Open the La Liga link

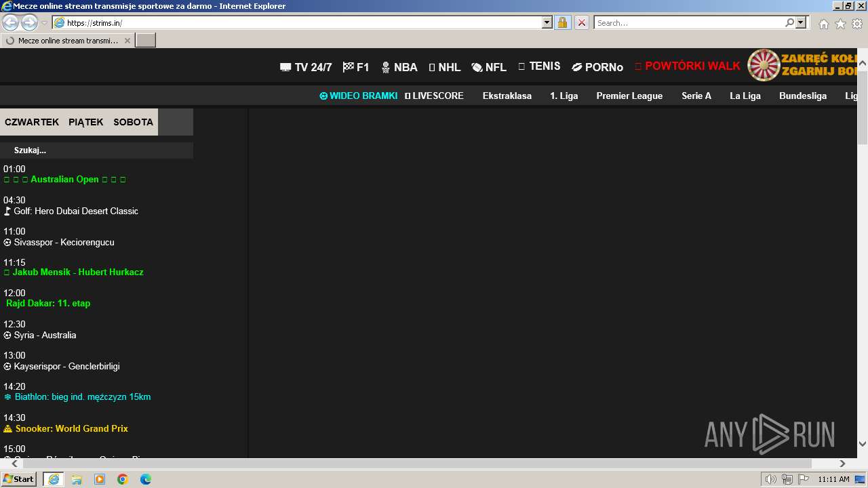pos(745,96)
